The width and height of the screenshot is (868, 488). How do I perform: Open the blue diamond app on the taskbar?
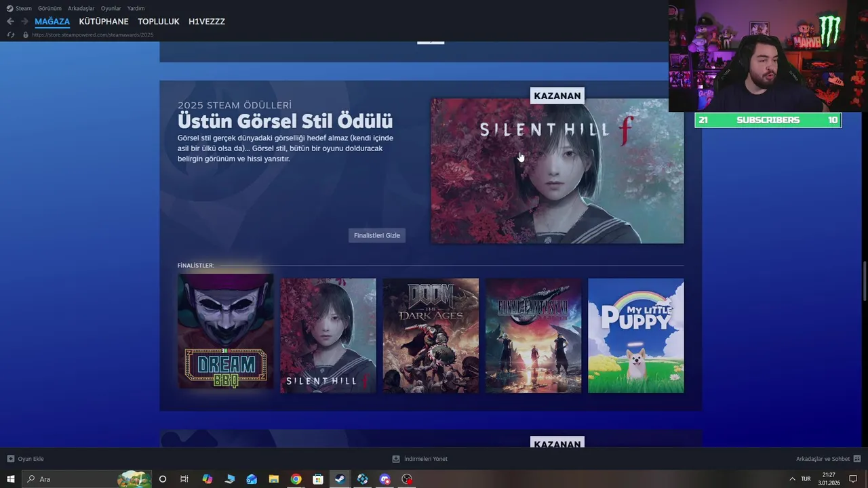click(363, 479)
